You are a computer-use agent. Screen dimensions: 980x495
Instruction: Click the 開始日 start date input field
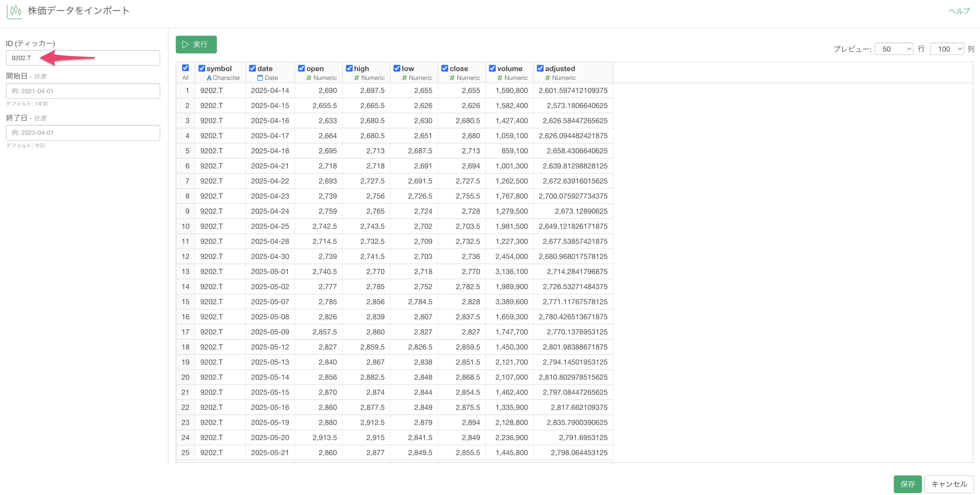coord(83,91)
